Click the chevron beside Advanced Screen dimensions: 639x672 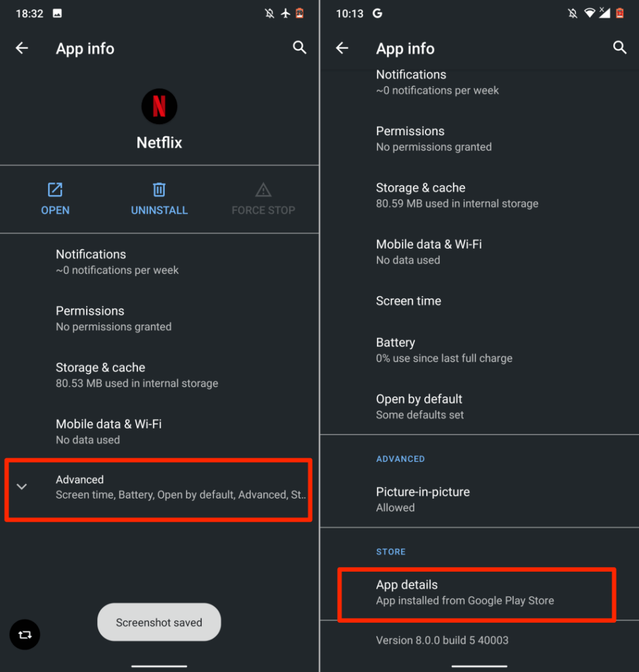(x=22, y=487)
